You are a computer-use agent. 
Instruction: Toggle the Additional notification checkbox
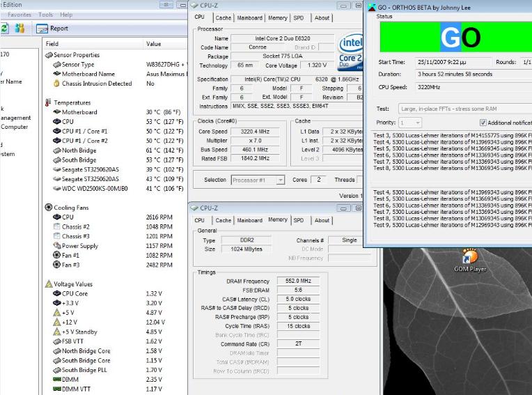pyautogui.click(x=483, y=123)
